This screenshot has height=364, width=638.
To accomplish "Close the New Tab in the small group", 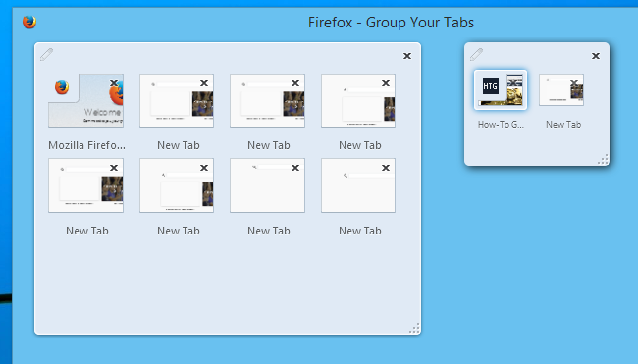I will pyautogui.click(x=574, y=83).
